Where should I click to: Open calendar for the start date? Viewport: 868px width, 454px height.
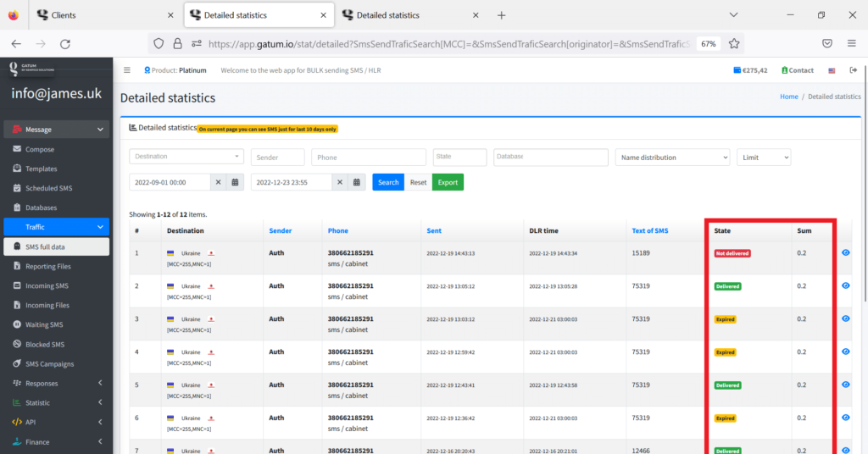point(236,182)
